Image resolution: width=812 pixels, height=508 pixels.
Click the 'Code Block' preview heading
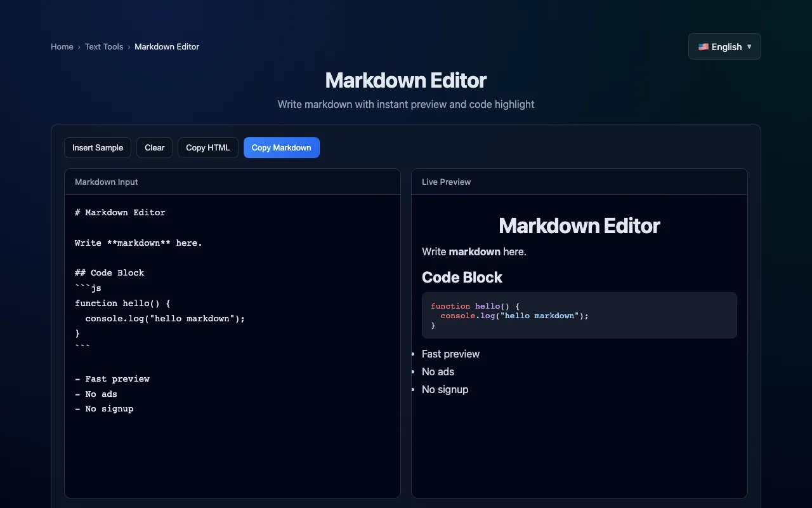[x=462, y=277]
